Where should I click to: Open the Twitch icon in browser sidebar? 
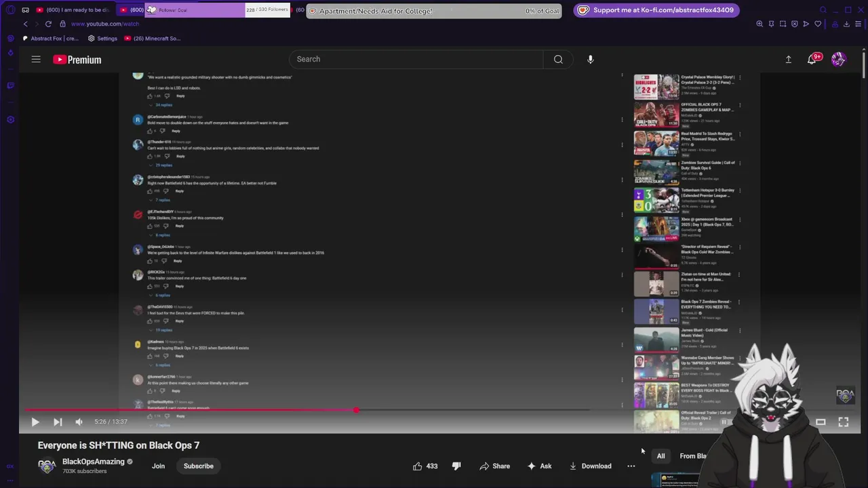[10, 85]
